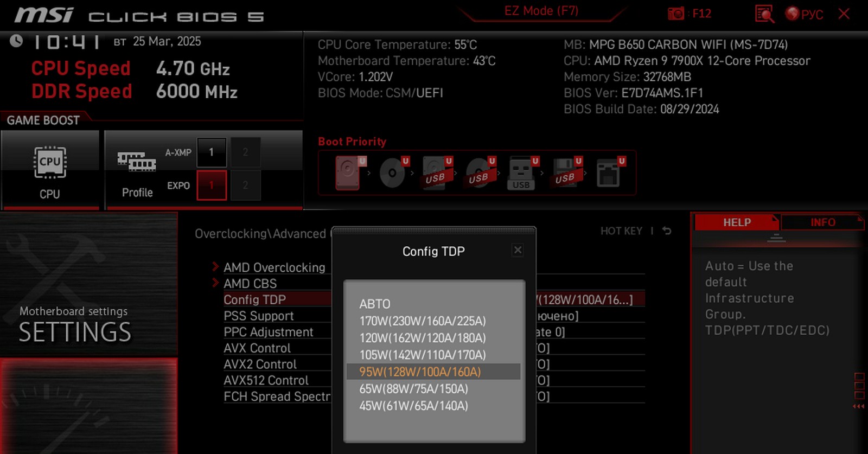Open PSS Support setting

click(x=258, y=316)
